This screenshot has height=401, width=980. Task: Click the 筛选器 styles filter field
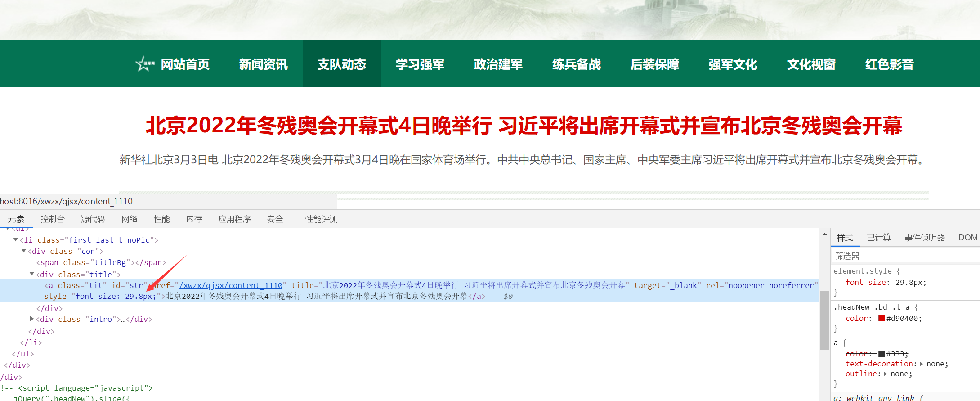pos(904,256)
